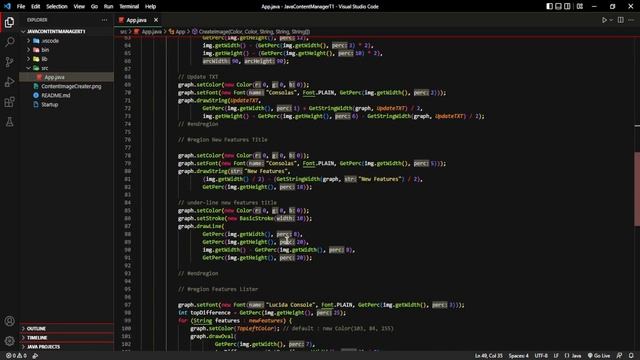Click the App.java breadcrumb
This screenshot has height=360, width=640.
coord(151,31)
